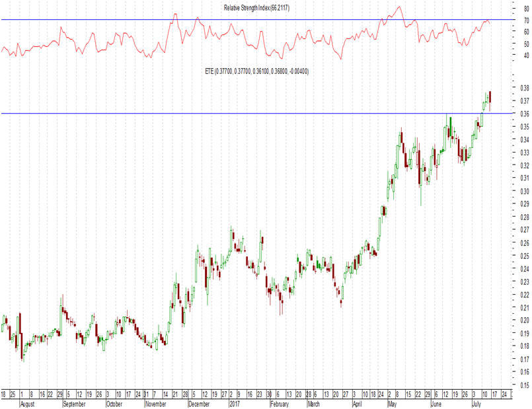Click the April month label
532x409 pixels.
click(x=357, y=404)
